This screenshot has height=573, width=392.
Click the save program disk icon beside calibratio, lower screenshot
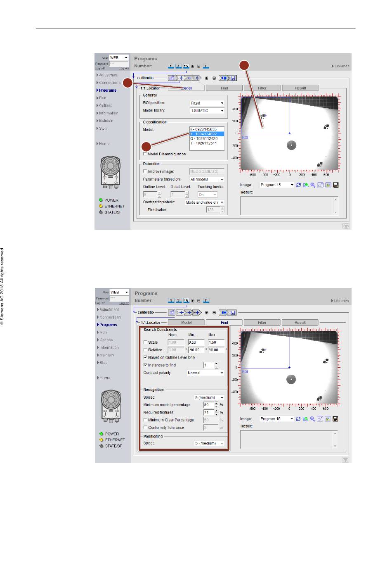234,312
